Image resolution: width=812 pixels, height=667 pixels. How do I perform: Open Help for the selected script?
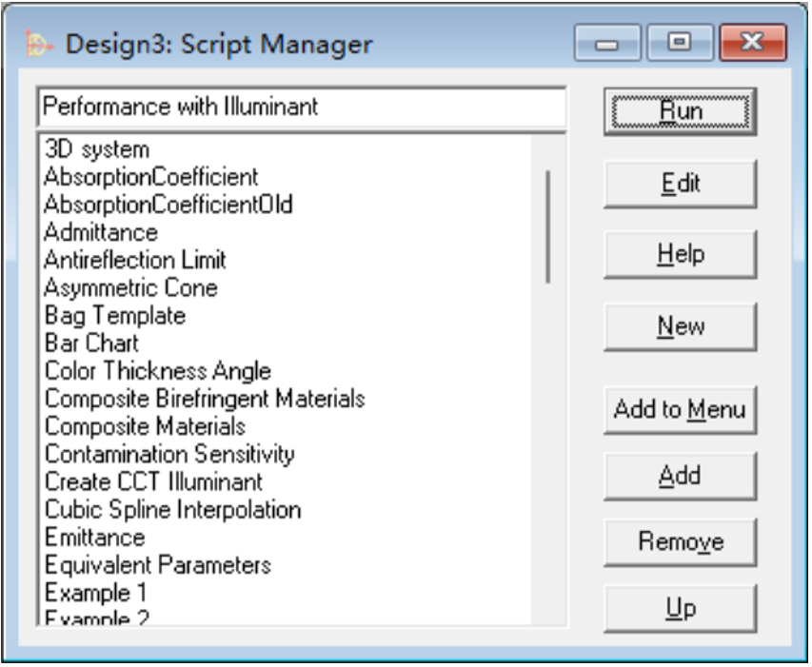coord(680,255)
